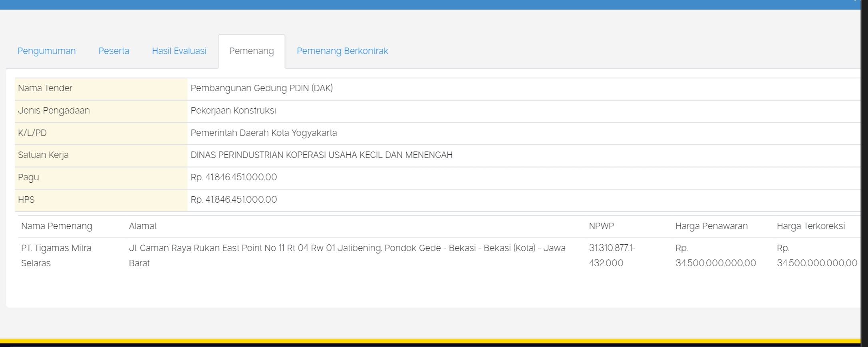868x347 pixels.
Task: Click the Satuan Kerja DINAS PERINDUSTRIAN value
Action: pos(322,155)
